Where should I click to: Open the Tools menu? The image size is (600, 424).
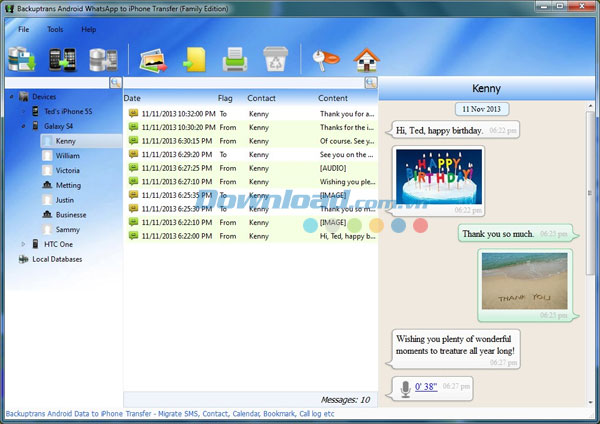tap(55, 29)
